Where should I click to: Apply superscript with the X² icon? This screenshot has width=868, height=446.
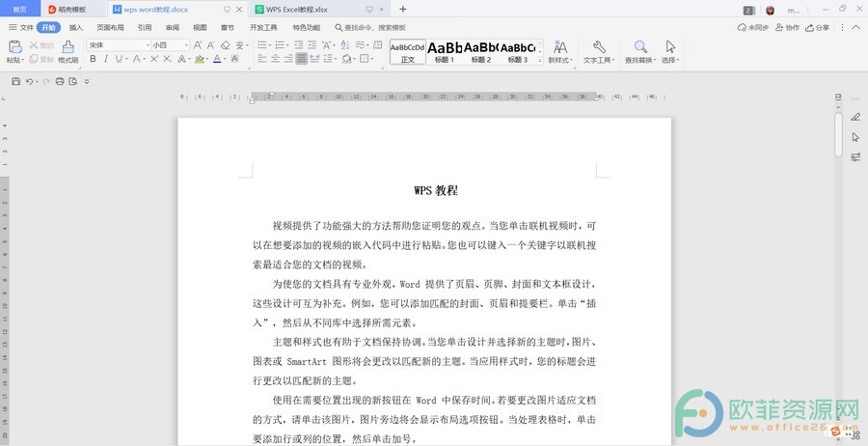click(x=154, y=59)
